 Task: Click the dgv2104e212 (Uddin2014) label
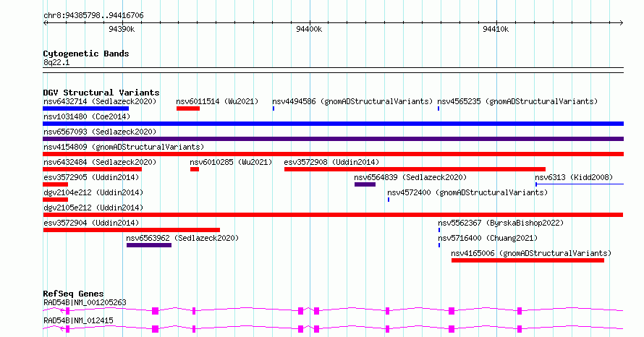tap(93, 192)
